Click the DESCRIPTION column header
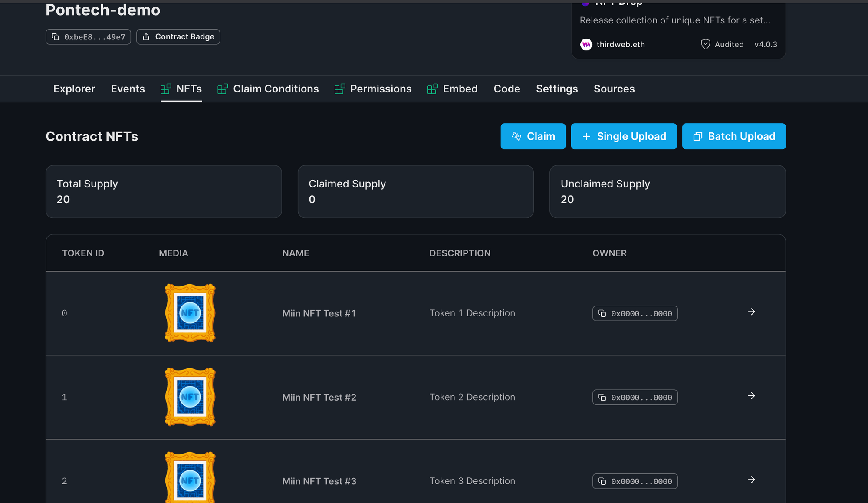 pos(460,253)
